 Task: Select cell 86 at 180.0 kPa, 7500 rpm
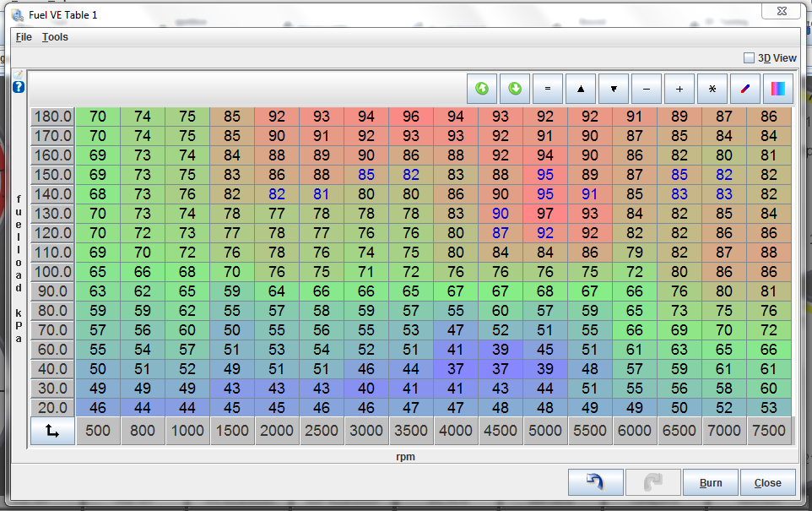click(769, 116)
